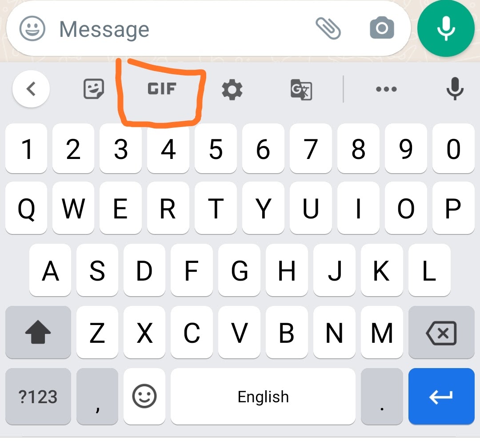Open keyboard settings gear
Viewport: 480px width, 448px height.
click(x=232, y=89)
